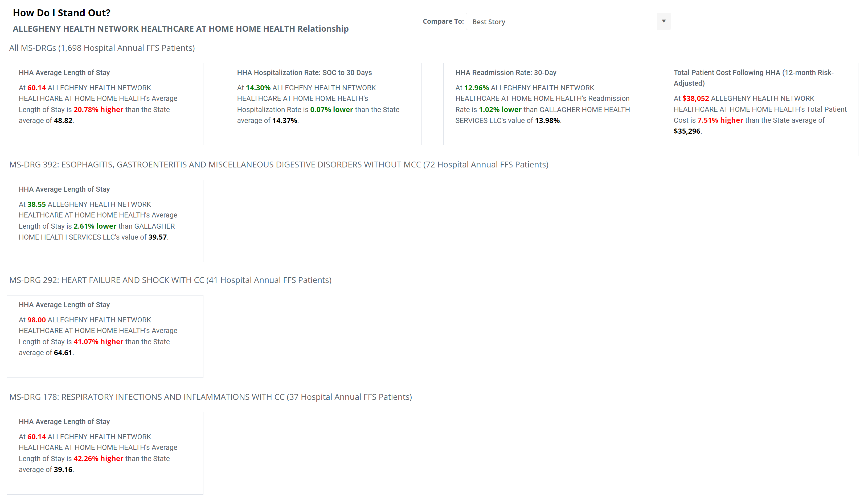Click the 98.00 length of stay value
The height and width of the screenshot is (501, 868).
pos(36,320)
